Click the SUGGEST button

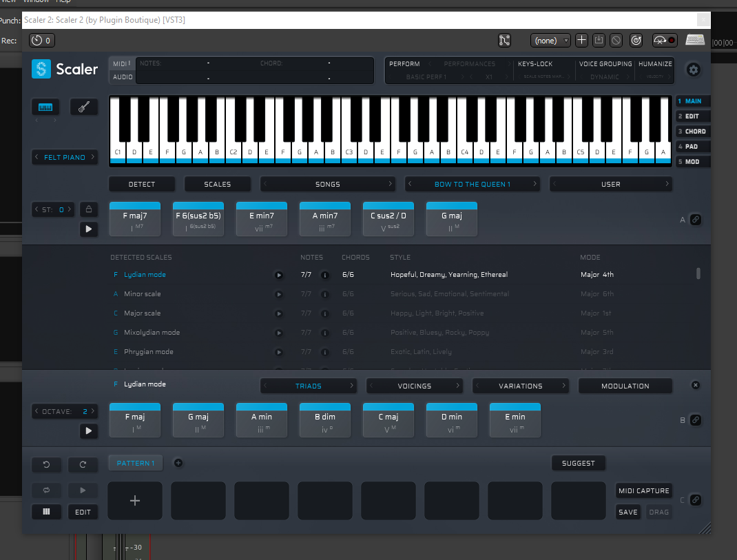pos(578,463)
